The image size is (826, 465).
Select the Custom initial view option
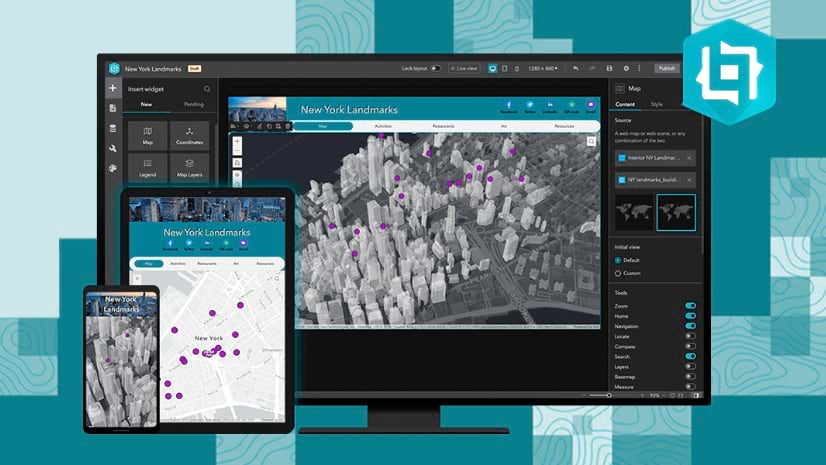pyautogui.click(x=618, y=273)
